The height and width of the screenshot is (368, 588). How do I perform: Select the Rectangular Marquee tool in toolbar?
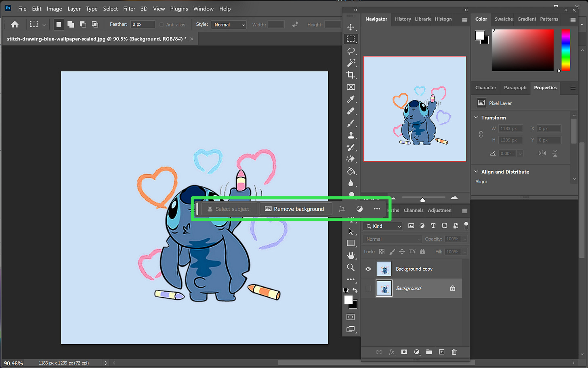point(351,39)
